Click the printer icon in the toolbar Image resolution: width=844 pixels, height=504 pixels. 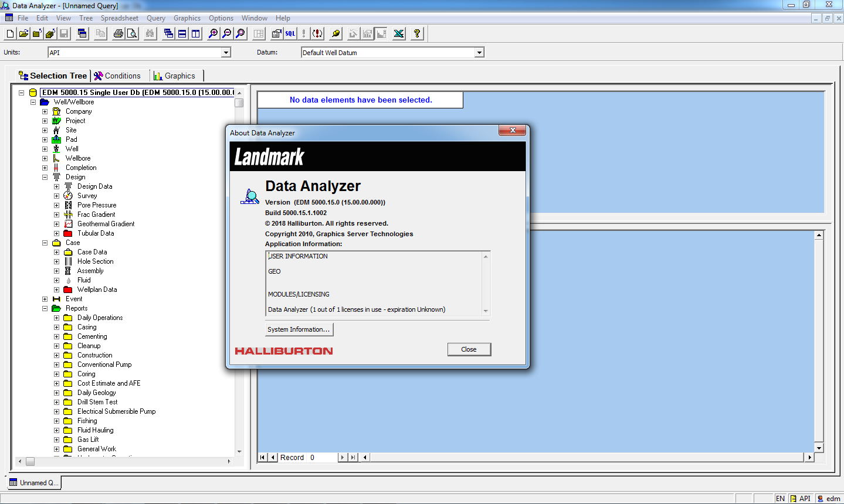(118, 33)
